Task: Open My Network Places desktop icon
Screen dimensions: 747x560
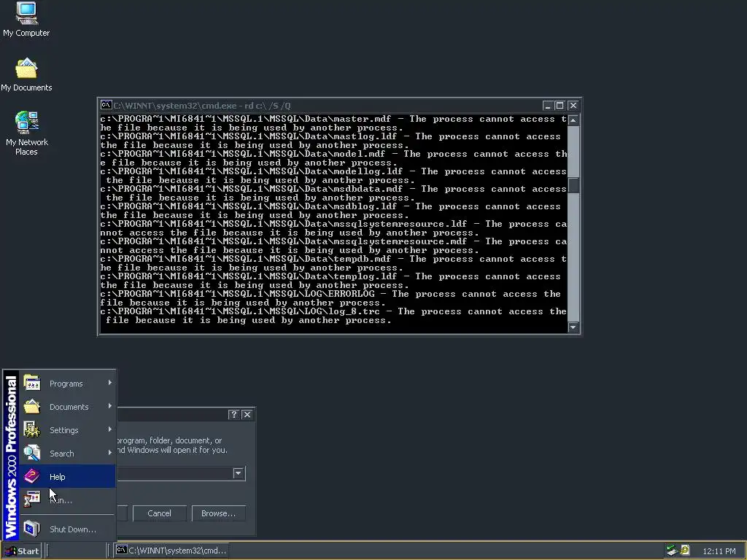Action: tap(26, 133)
